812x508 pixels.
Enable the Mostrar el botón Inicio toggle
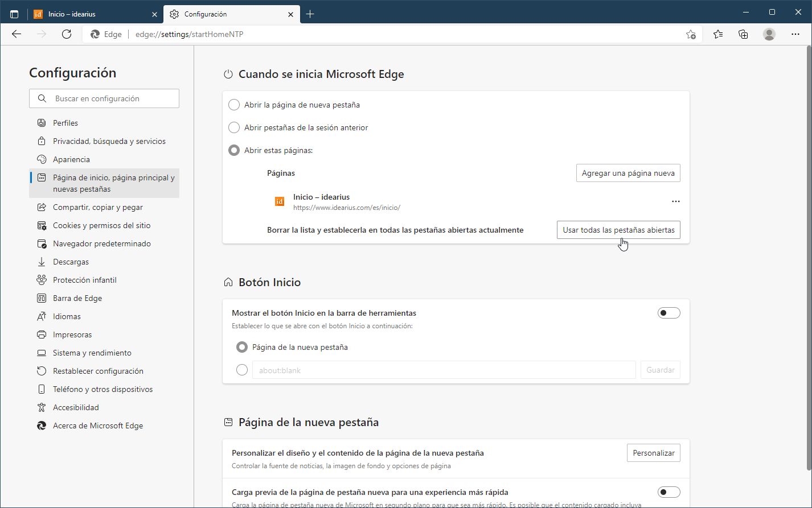coord(669,312)
